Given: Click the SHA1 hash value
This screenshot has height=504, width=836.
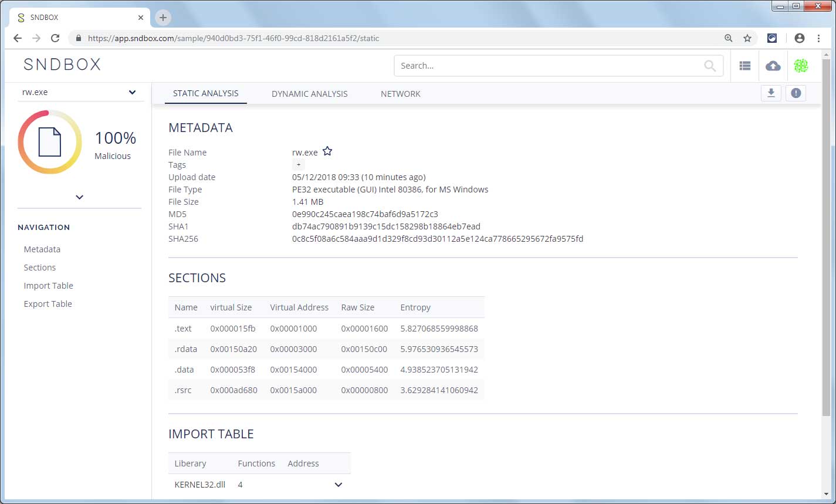Looking at the screenshot, I should click(x=387, y=226).
